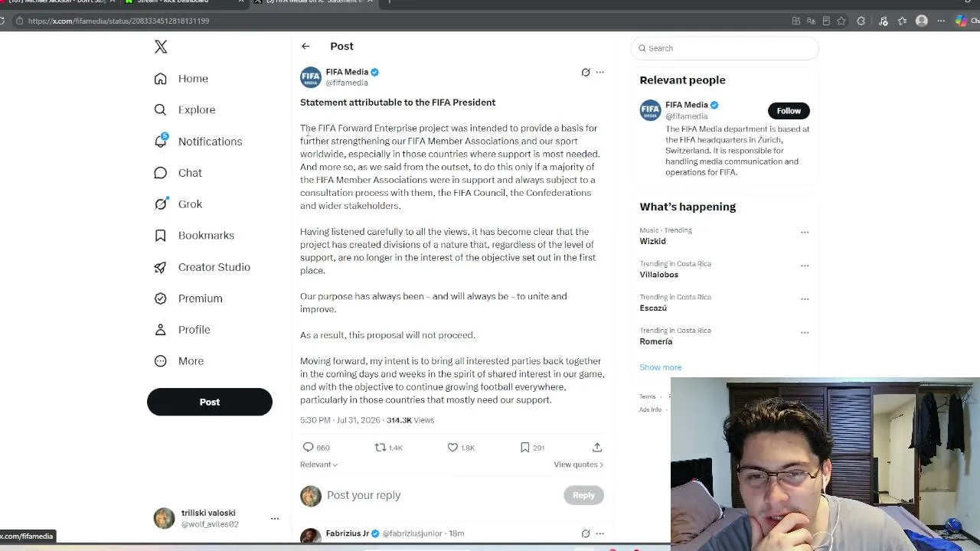This screenshot has height=551, width=980.
Task: Open account menu dots for triliski valoski
Action: pos(275,518)
